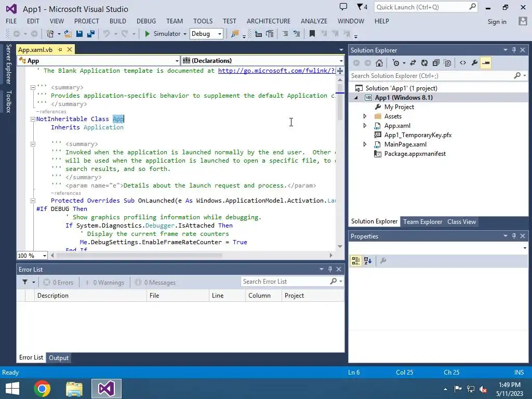Screen dimensions: 532x399
Task: Open Google Chrome from the taskbar
Action: point(42,389)
